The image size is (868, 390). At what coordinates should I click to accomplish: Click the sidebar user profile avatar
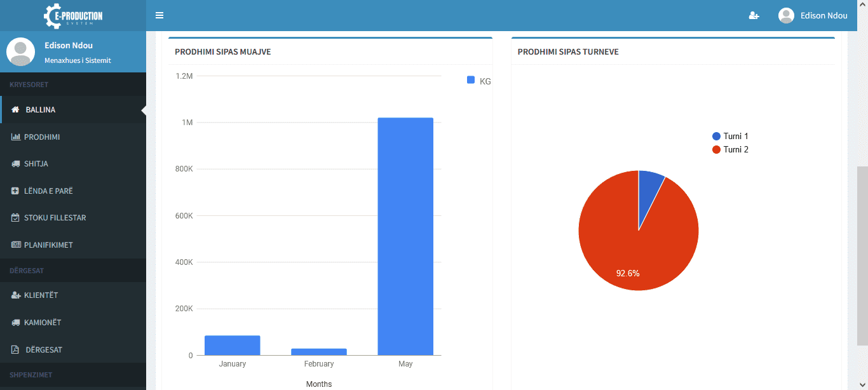20,52
